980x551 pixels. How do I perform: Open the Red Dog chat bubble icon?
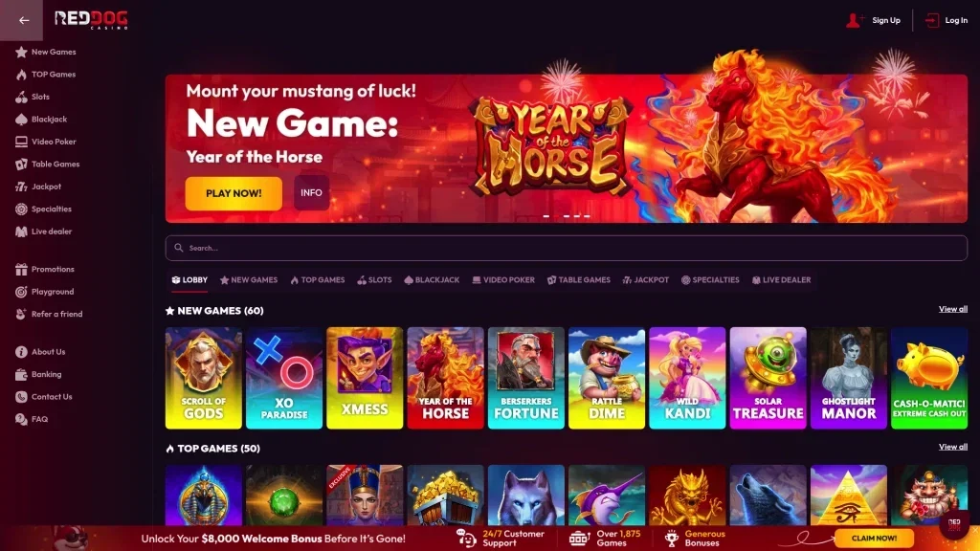coord(954,524)
